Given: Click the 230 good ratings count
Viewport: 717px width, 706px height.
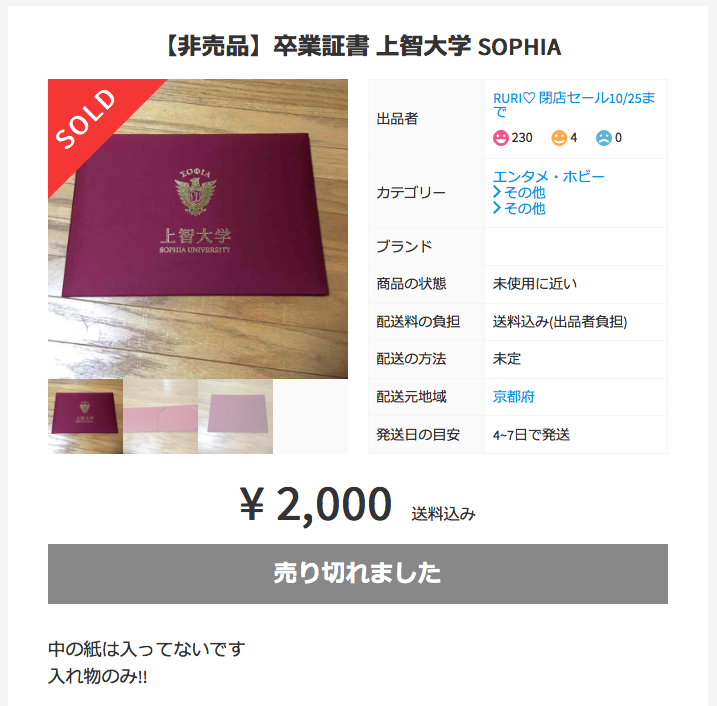Looking at the screenshot, I should 522,138.
